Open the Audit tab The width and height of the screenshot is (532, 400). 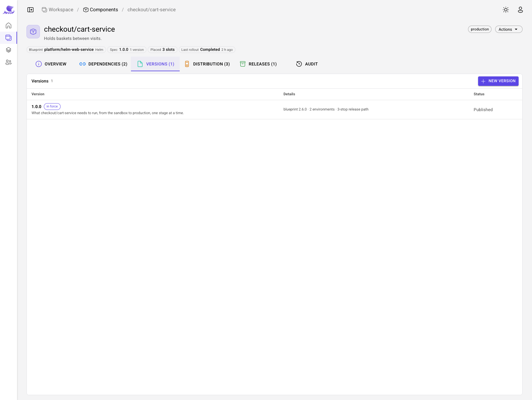(307, 64)
